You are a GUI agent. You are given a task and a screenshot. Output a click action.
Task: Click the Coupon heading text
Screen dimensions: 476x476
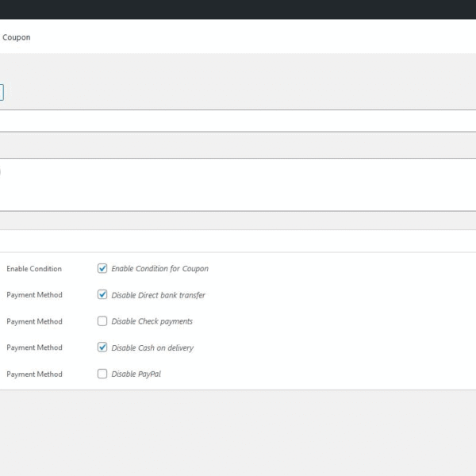[x=17, y=37]
